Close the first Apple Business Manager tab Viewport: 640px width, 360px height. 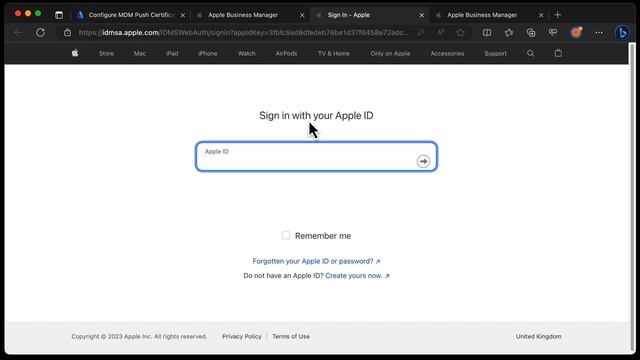click(x=302, y=15)
